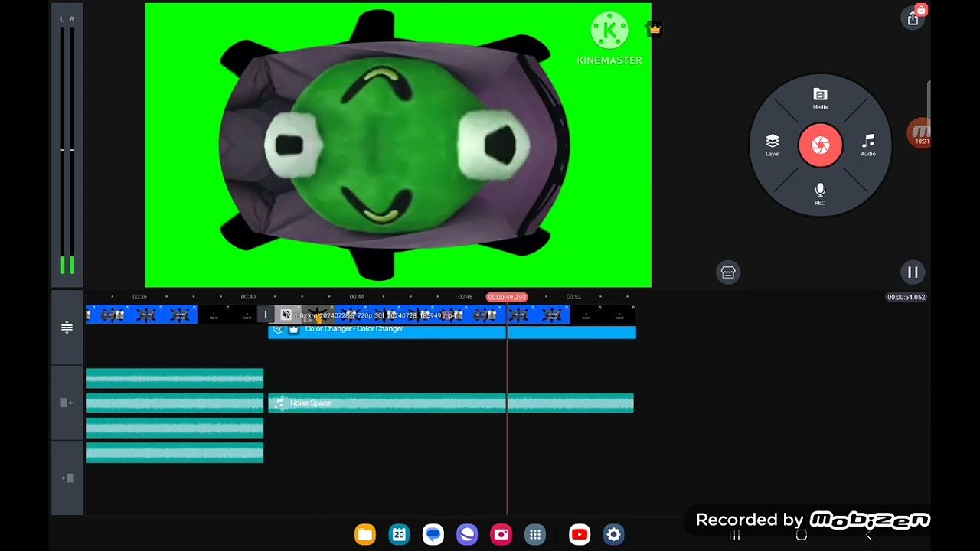Jump to the previous edit point
Screen dimensions: 980x551
click(x=67, y=403)
